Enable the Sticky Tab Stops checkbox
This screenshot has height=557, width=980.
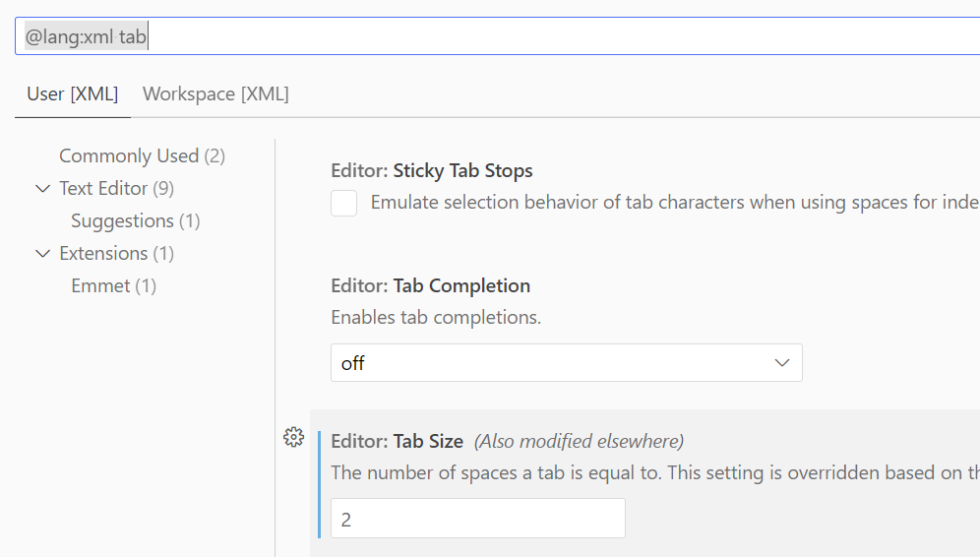[343, 203]
